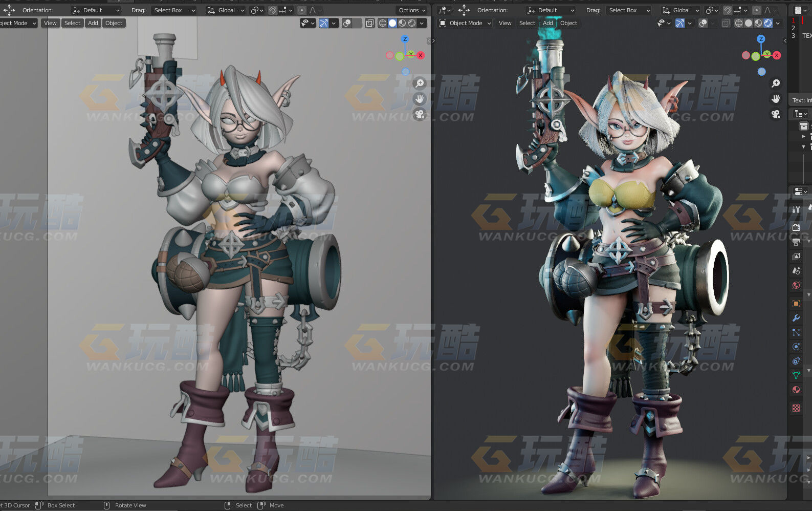Viewport: 812px width, 511px height.
Task: Open pivot point menu in rendered viewport
Action: 711,10
